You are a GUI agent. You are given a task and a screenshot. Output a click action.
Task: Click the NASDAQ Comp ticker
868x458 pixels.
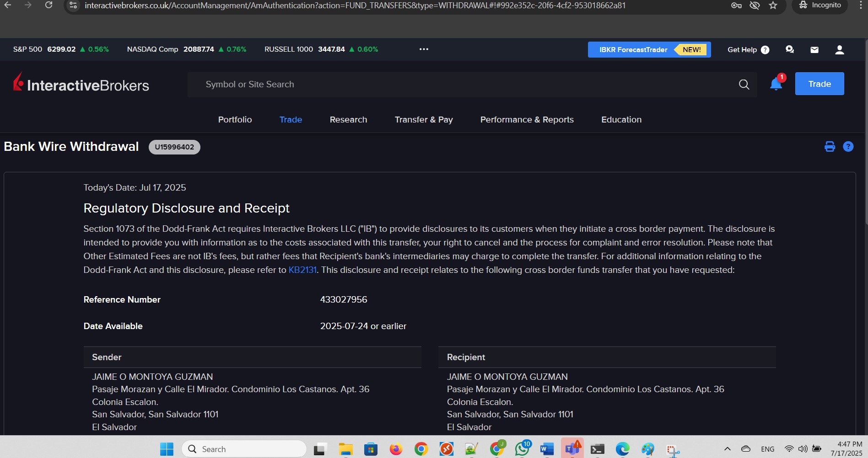[x=187, y=49]
